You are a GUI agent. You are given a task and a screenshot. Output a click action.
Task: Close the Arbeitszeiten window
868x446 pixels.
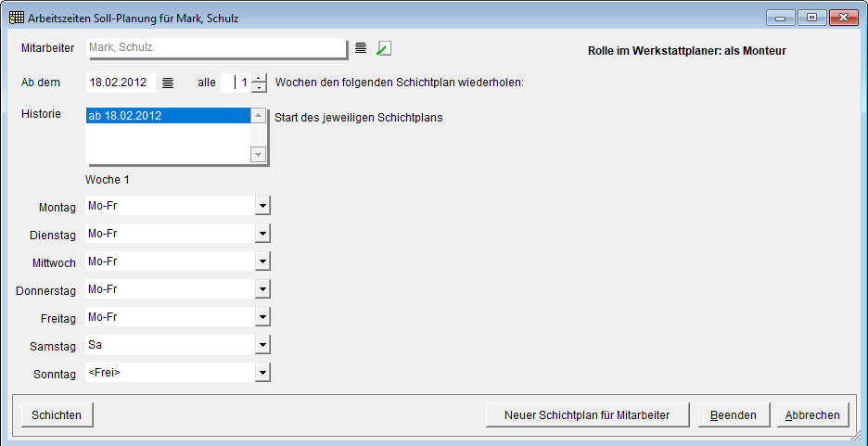[843, 18]
